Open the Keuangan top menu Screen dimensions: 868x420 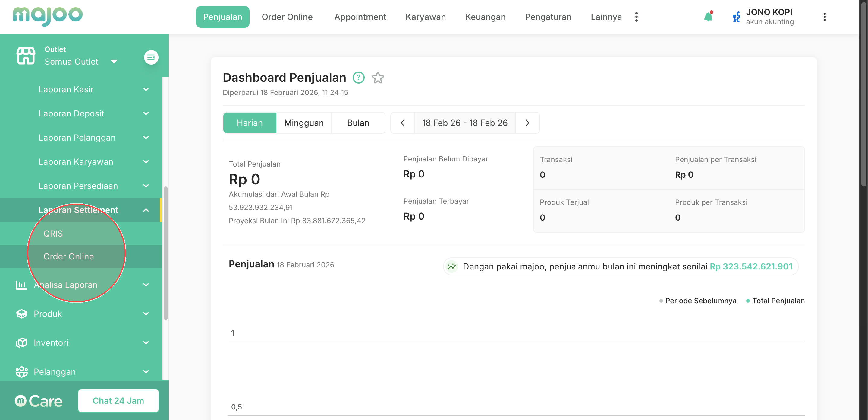pos(485,17)
